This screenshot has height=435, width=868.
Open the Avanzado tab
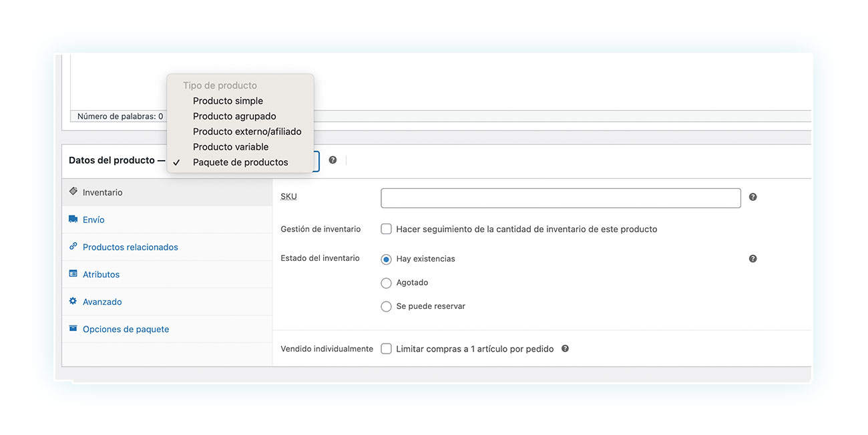point(167,302)
